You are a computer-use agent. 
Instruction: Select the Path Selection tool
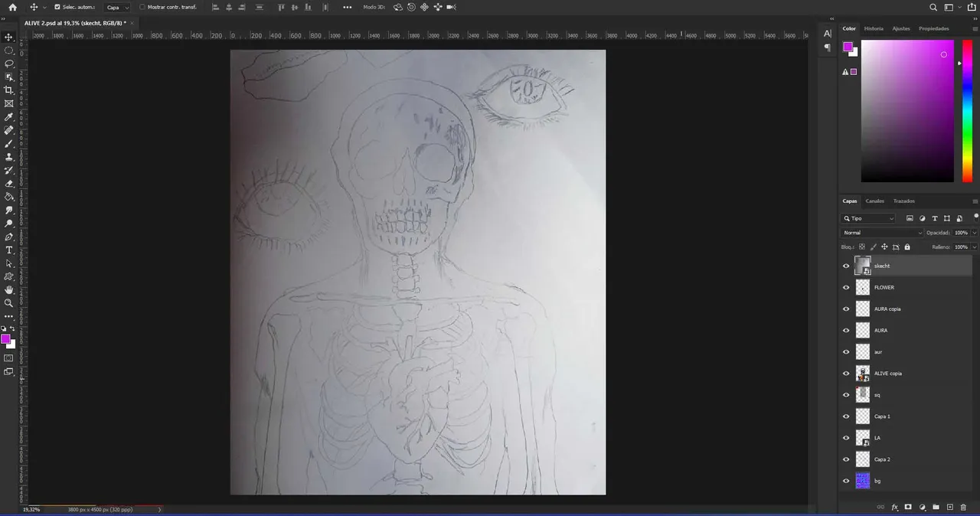(9, 263)
